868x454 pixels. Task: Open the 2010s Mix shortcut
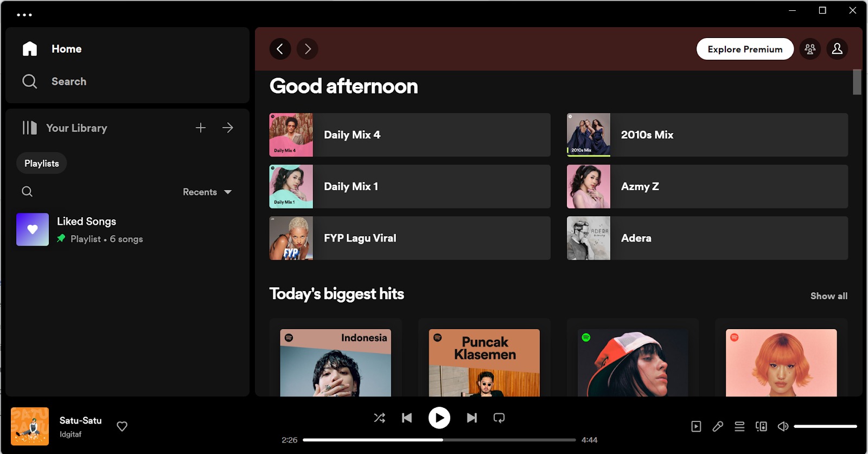pos(707,135)
